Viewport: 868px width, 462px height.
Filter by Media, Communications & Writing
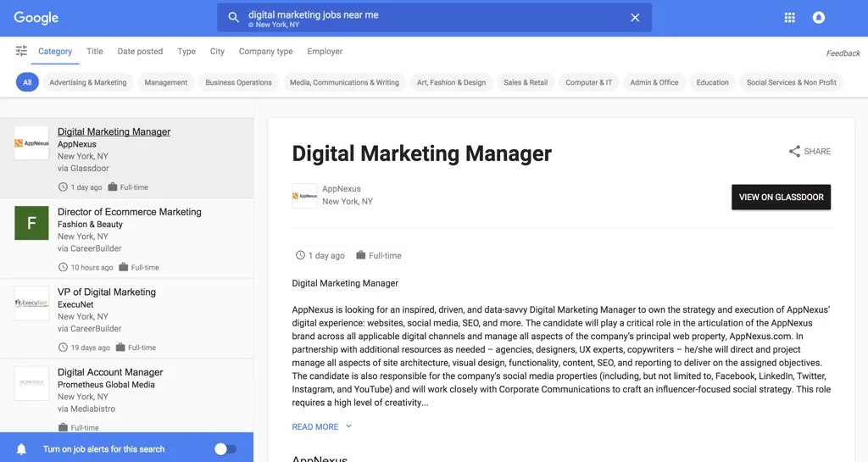click(344, 82)
